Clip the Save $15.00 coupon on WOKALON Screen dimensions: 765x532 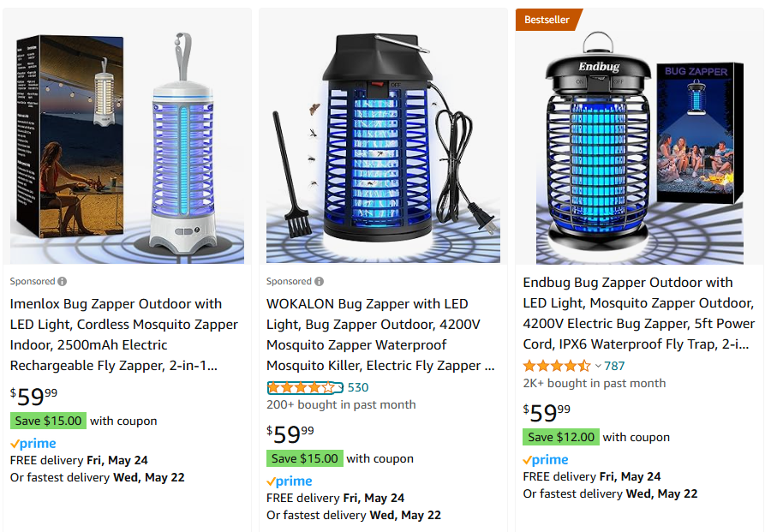tap(305, 458)
